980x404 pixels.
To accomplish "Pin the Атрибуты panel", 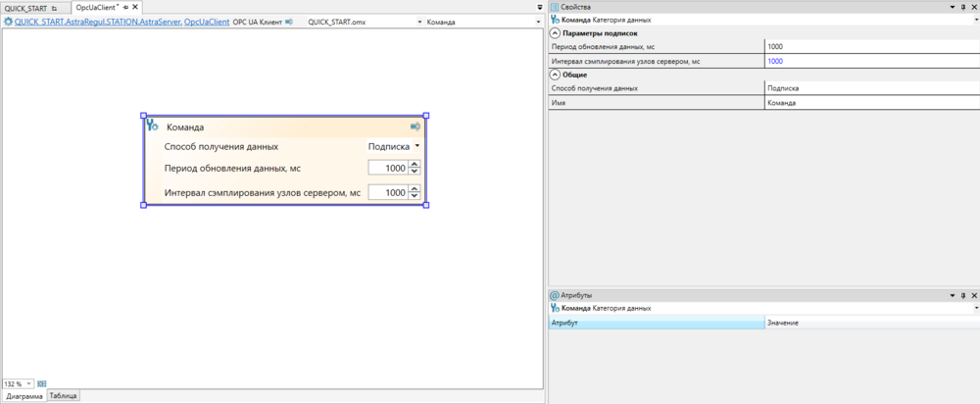I will pyautogui.click(x=961, y=295).
